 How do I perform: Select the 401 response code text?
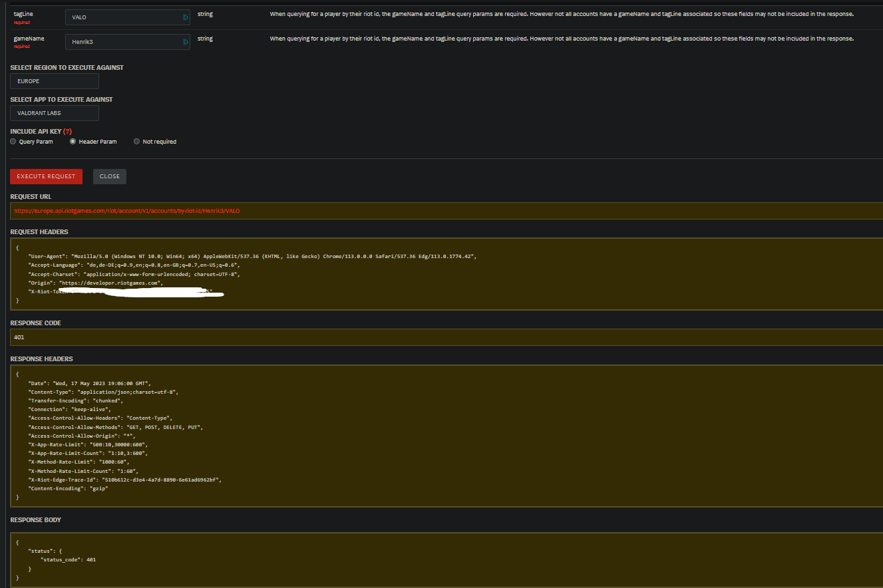pos(19,337)
